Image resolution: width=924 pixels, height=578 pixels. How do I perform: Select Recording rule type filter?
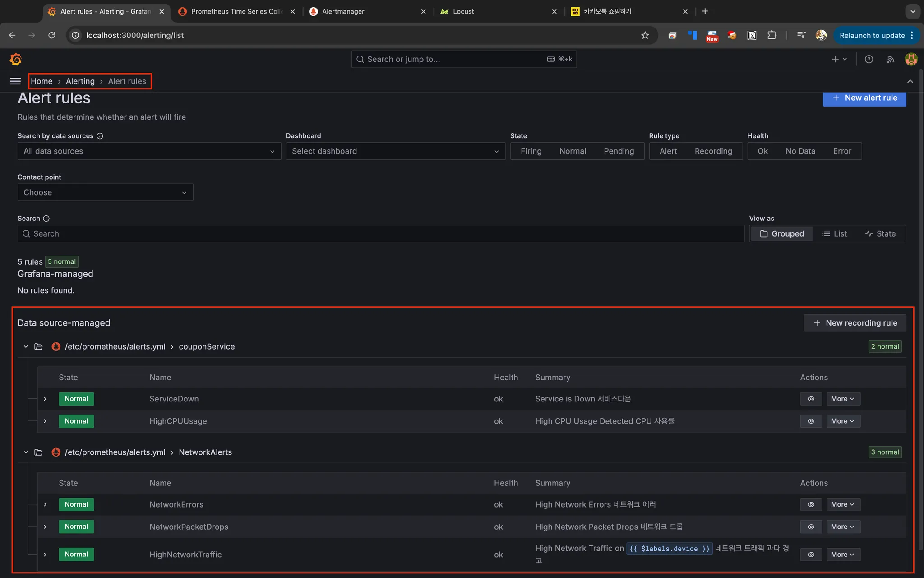[713, 151]
